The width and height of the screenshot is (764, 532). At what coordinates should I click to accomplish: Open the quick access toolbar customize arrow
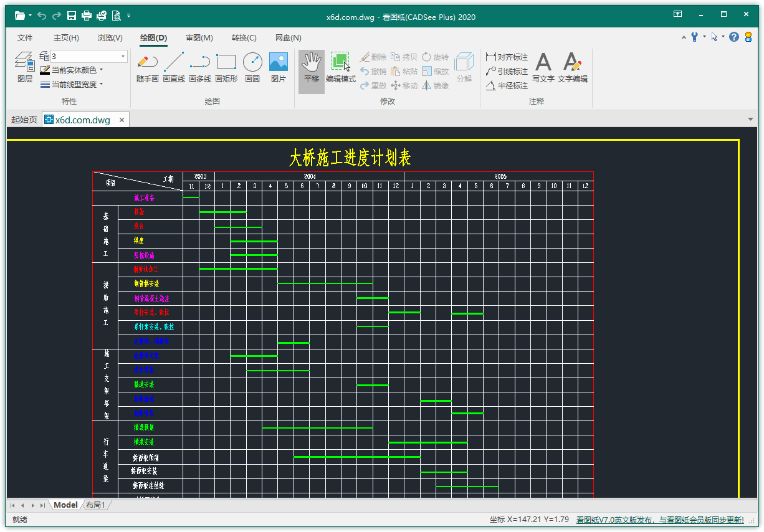129,16
